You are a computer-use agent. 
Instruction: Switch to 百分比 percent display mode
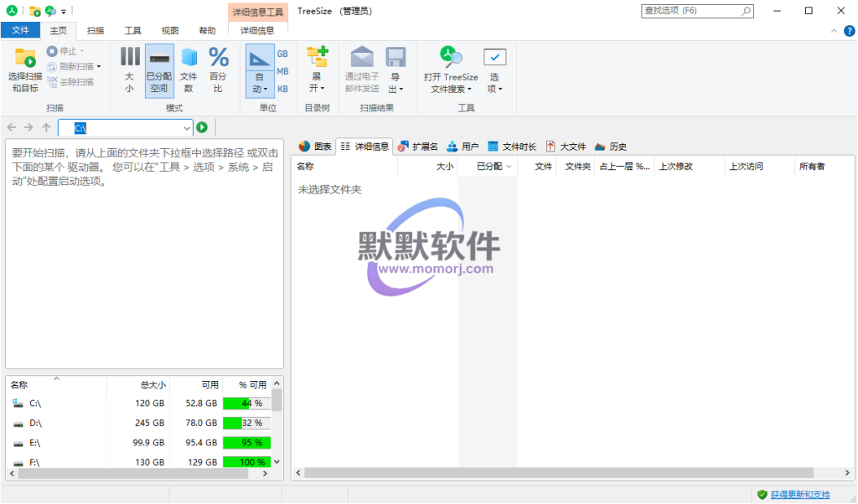[x=218, y=58]
